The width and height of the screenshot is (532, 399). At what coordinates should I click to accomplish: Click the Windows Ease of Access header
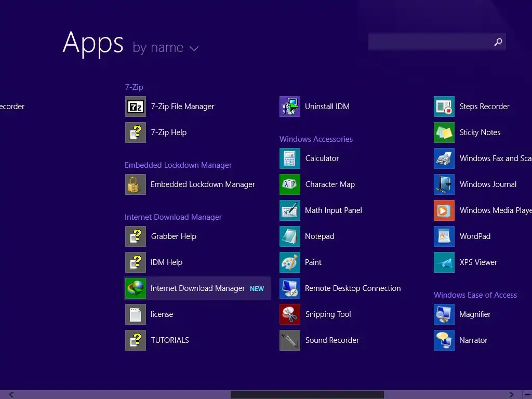pos(475,295)
